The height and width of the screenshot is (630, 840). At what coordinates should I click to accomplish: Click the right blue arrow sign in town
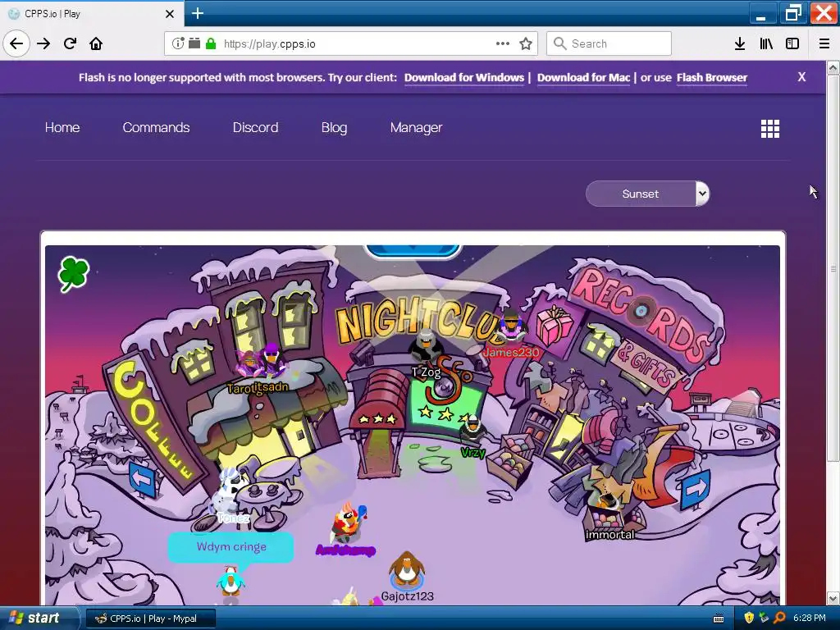[696, 489]
